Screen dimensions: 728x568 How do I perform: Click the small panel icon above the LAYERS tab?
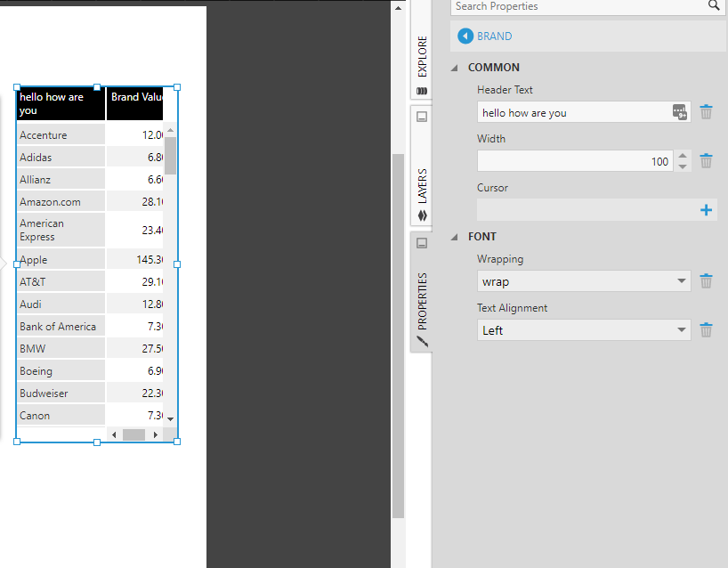(422, 116)
